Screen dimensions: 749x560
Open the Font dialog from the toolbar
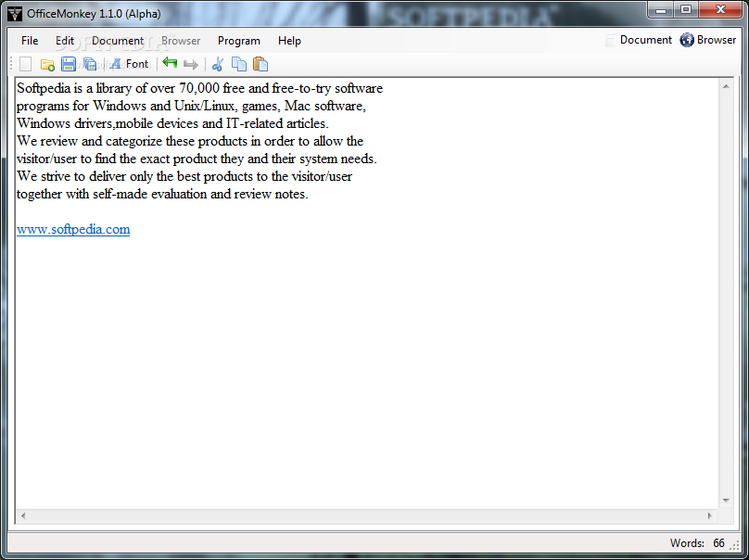click(129, 64)
